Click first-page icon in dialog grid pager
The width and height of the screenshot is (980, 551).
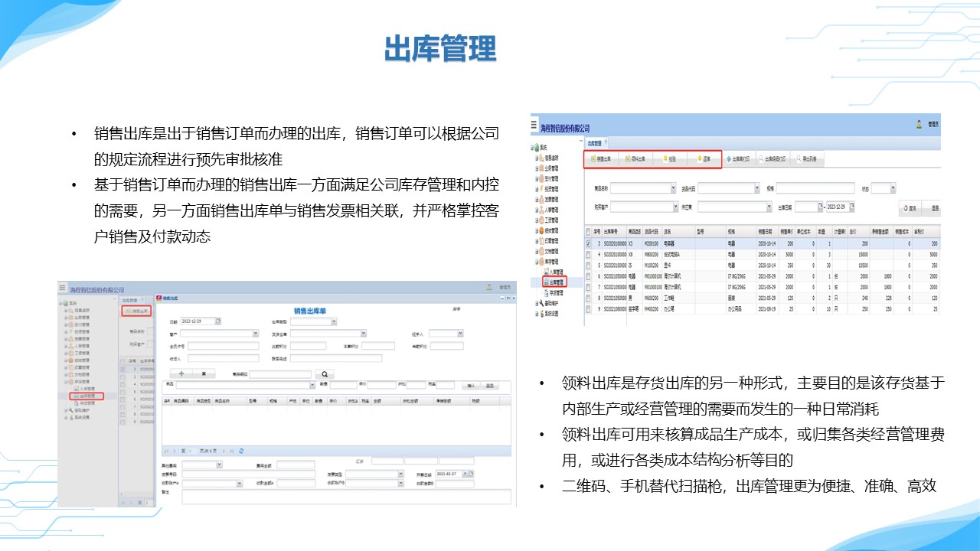pos(166,452)
